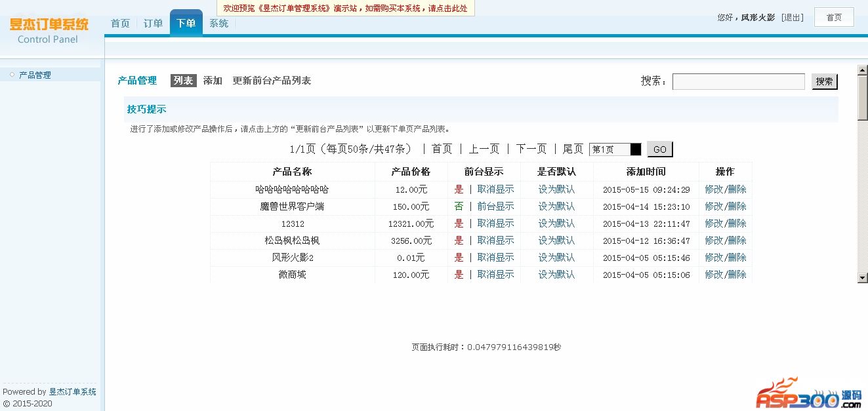Click 取消显示 for 松岛枫松岛枫
The width and height of the screenshot is (868, 411).
click(495, 241)
